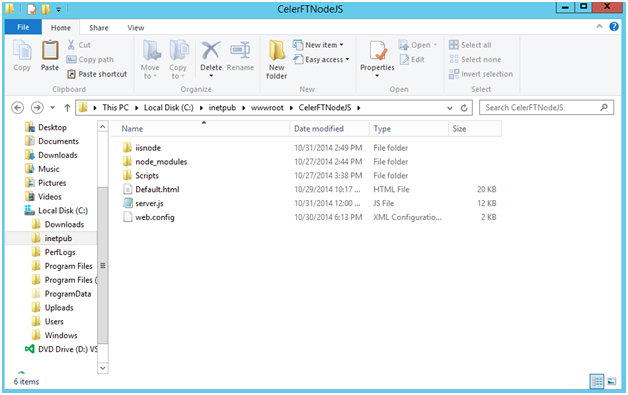The image size is (628, 395).
Task: Click Select all
Action: (470, 45)
